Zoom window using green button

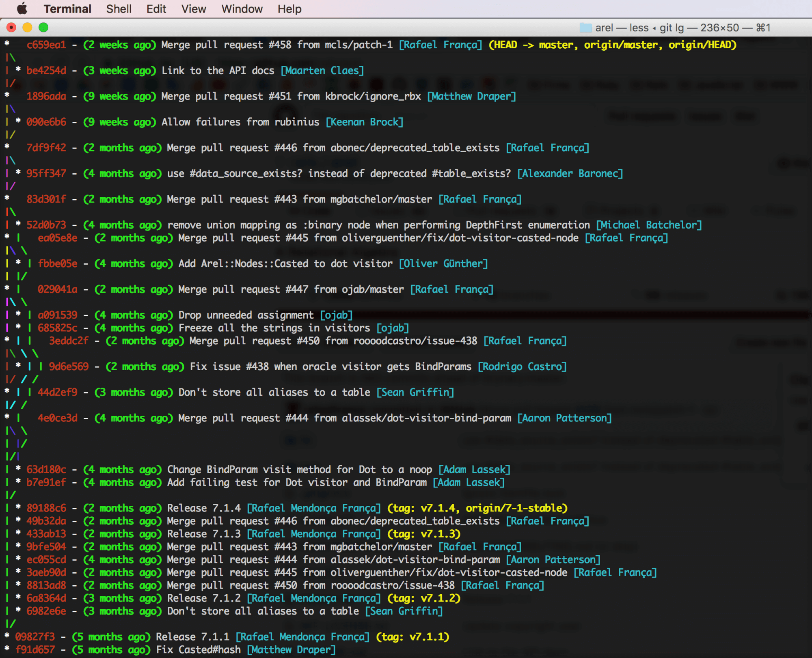tap(43, 27)
